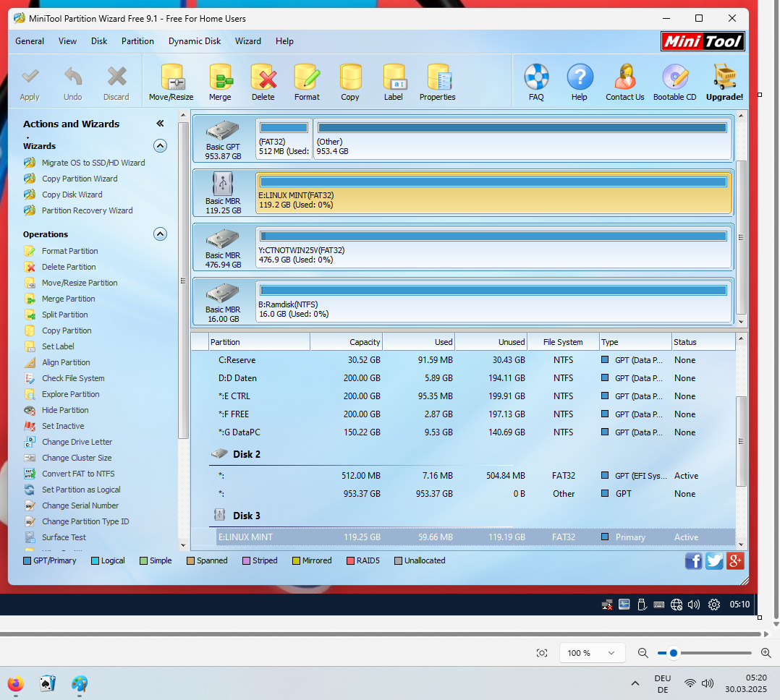Open Paint from the Windows taskbar
780x700 pixels.
coord(80,683)
